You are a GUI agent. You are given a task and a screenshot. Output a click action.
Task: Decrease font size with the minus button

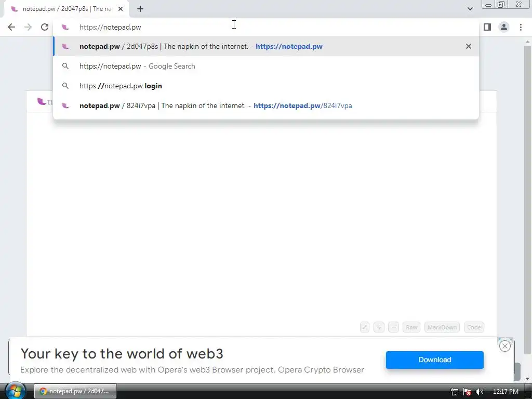[393, 327]
